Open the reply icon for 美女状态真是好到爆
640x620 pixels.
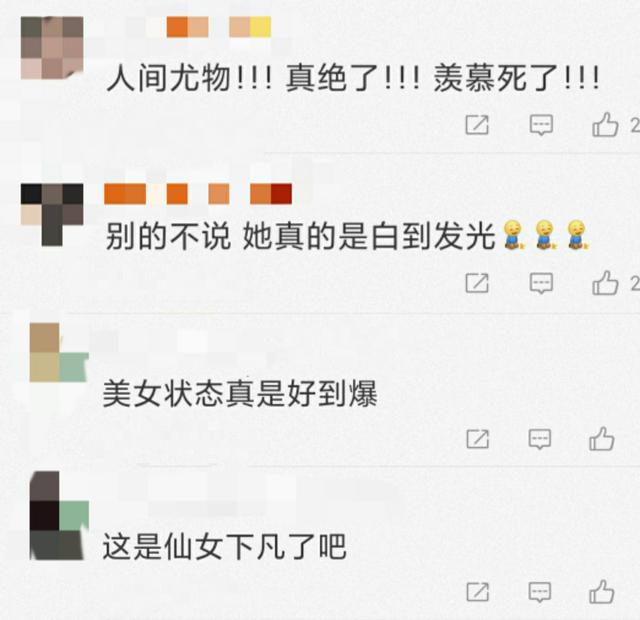[540, 439]
